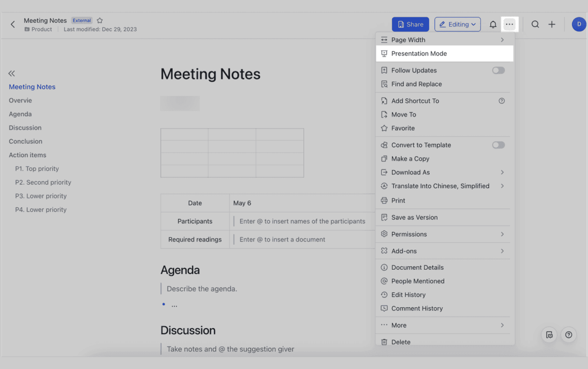588x369 pixels.
Task: Open Agenda from the sidebar outline
Action: point(20,114)
